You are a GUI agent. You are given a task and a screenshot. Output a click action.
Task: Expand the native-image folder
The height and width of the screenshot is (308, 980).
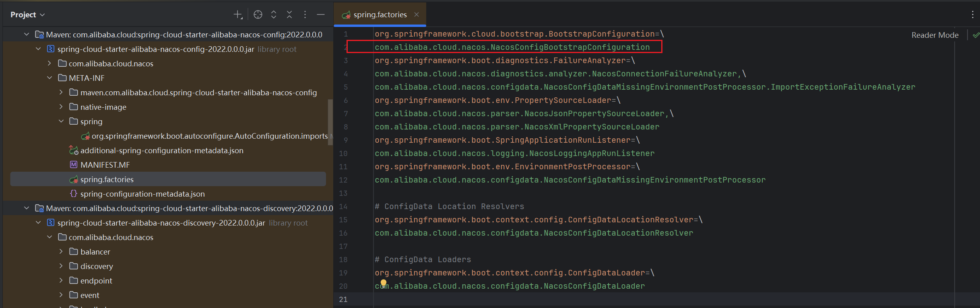61,107
